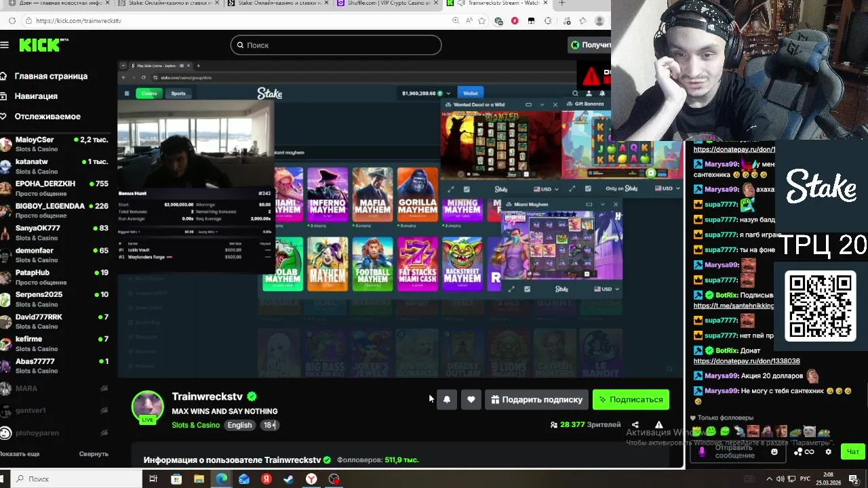Click Trainwreckstv live avatar
Viewport: 868px width, 488px height.
click(x=147, y=407)
